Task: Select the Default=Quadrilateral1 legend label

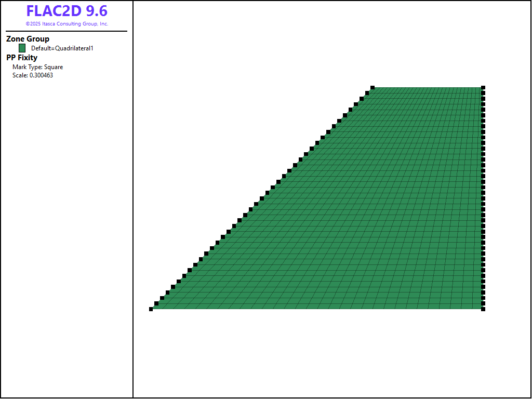Action: point(62,48)
